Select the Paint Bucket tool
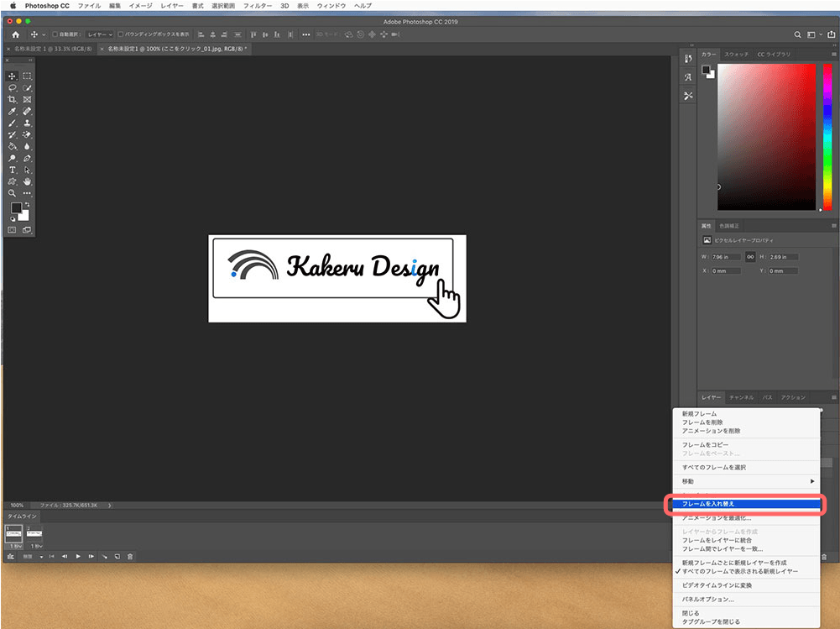This screenshot has width=840, height=629. pyautogui.click(x=12, y=146)
